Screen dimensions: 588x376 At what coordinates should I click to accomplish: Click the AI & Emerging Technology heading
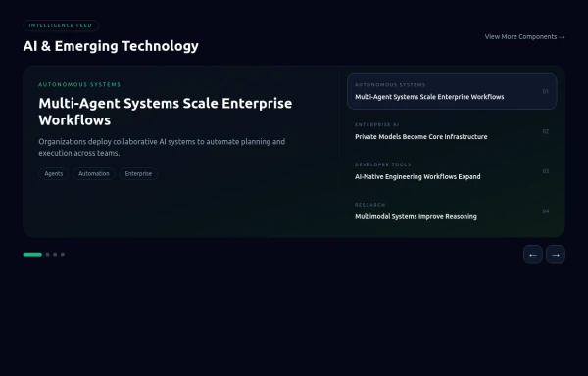tap(111, 46)
